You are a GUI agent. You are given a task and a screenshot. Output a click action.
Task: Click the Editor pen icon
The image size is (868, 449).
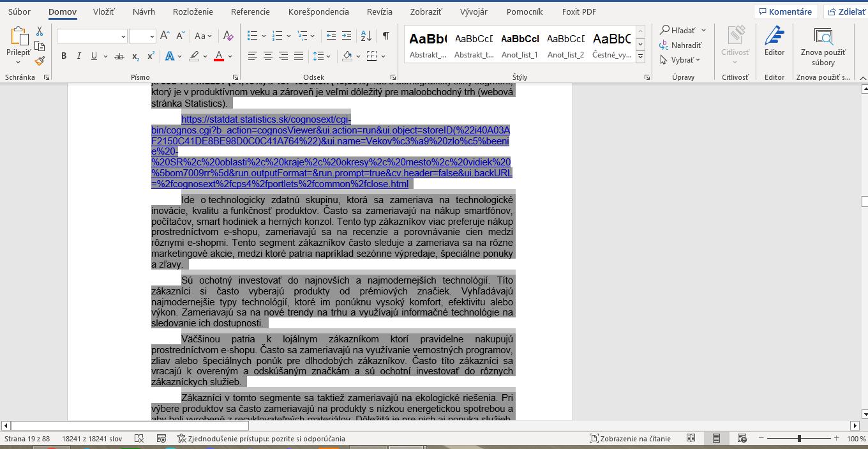(x=774, y=36)
